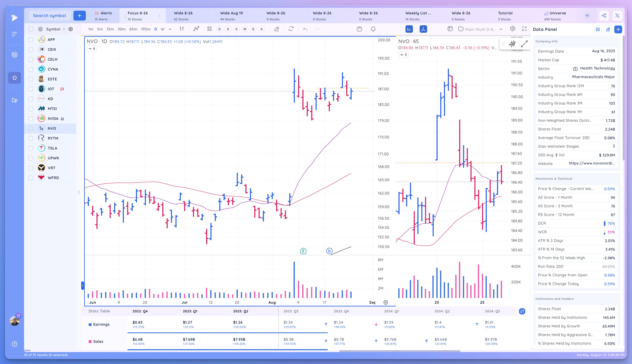Check the CVNA row checkbox
The height and width of the screenshot is (364, 632).
pyautogui.click(x=31, y=69)
